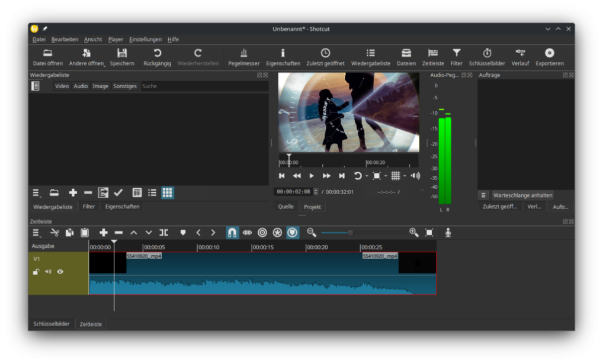Open the Einstellungen menu
Image resolution: width=603 pixels, height=364 pixels.
point(145,39)
